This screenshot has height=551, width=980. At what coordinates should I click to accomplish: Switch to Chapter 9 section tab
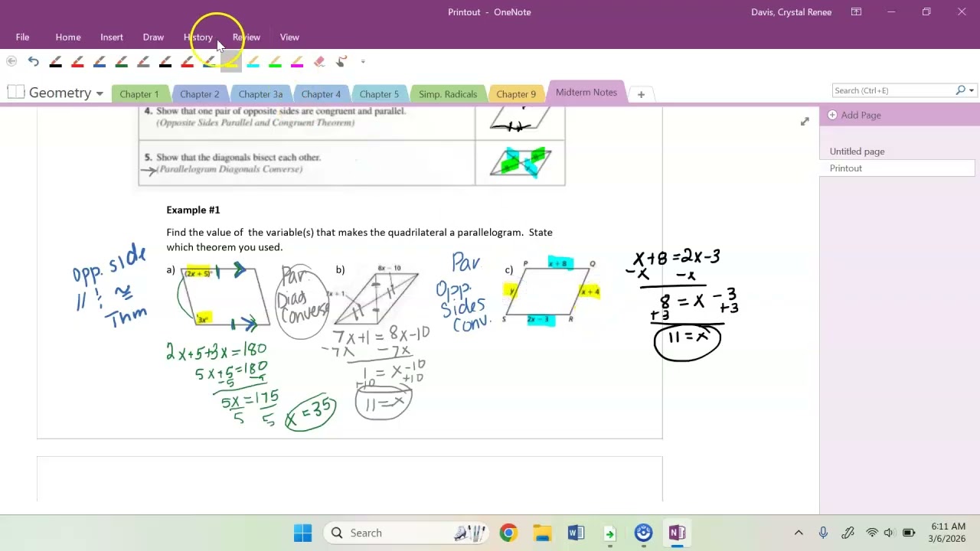tap(516, 94)
